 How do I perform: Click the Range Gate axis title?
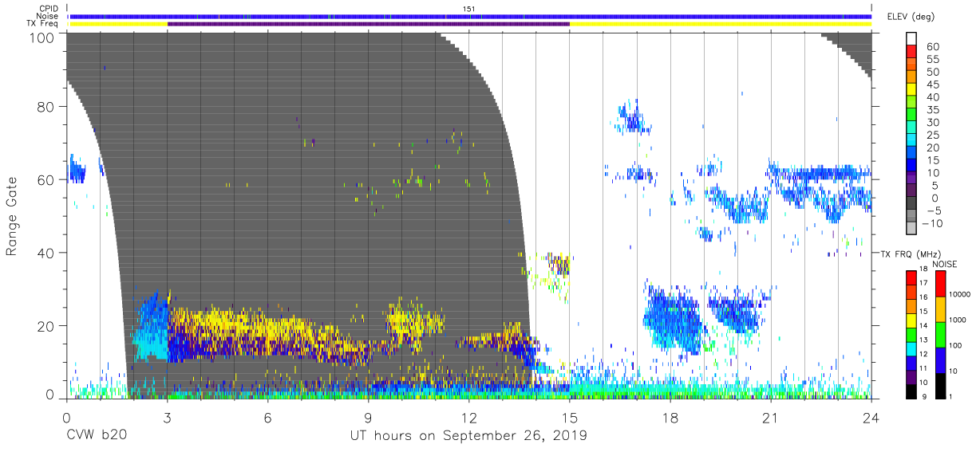point(12,217)
